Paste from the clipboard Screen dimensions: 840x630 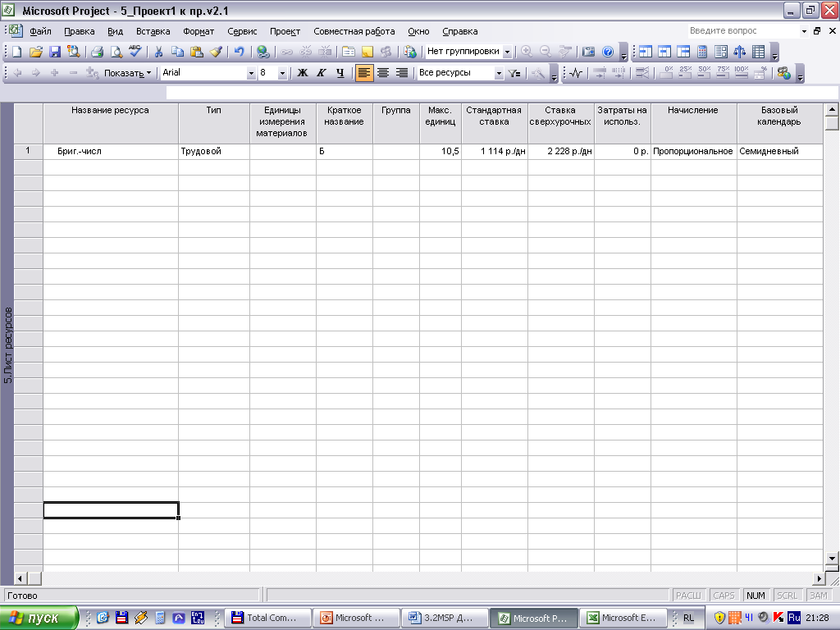click(197, 52)
